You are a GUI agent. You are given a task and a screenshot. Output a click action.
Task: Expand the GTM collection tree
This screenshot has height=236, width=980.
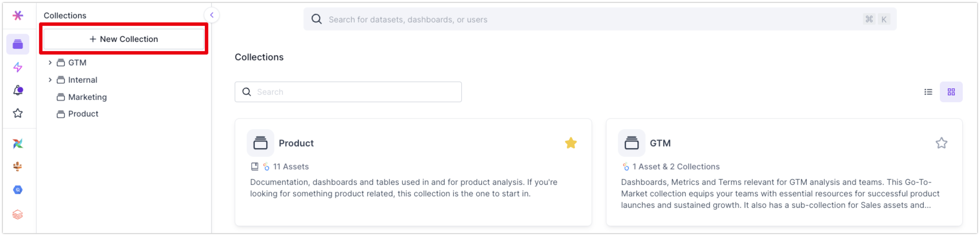point(50,62)
